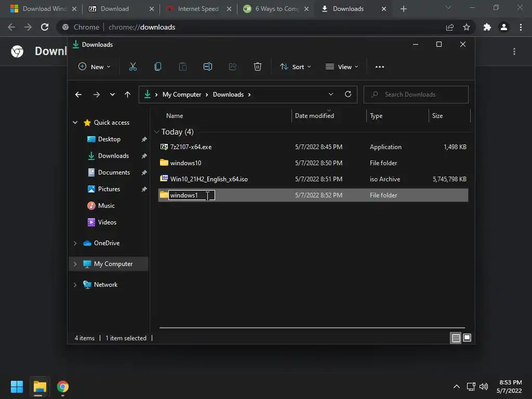This screenshot has width=532, height=399.
Task: Click the Cut scissors icon in Explorer toolbar
Action: coord(132,67)
